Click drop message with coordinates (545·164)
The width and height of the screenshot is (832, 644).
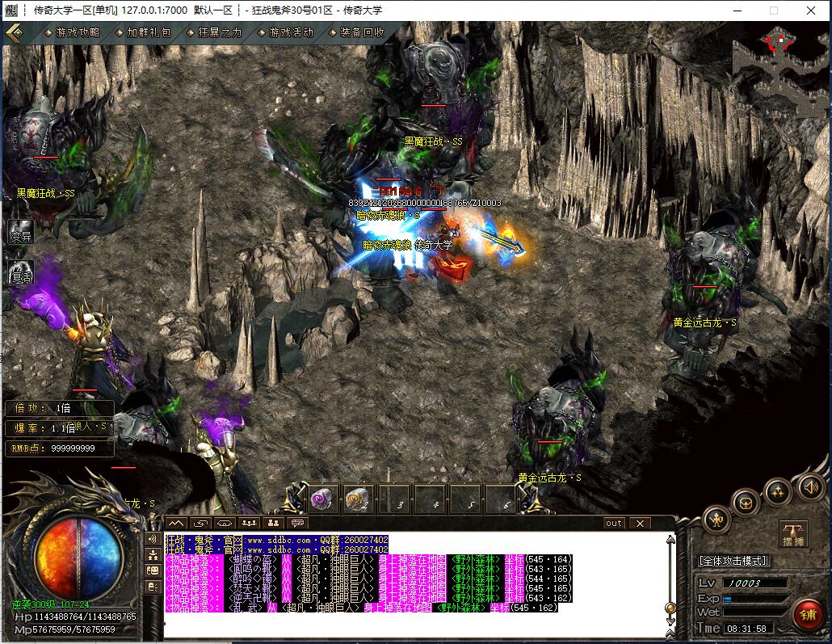(x=369, y=559)
